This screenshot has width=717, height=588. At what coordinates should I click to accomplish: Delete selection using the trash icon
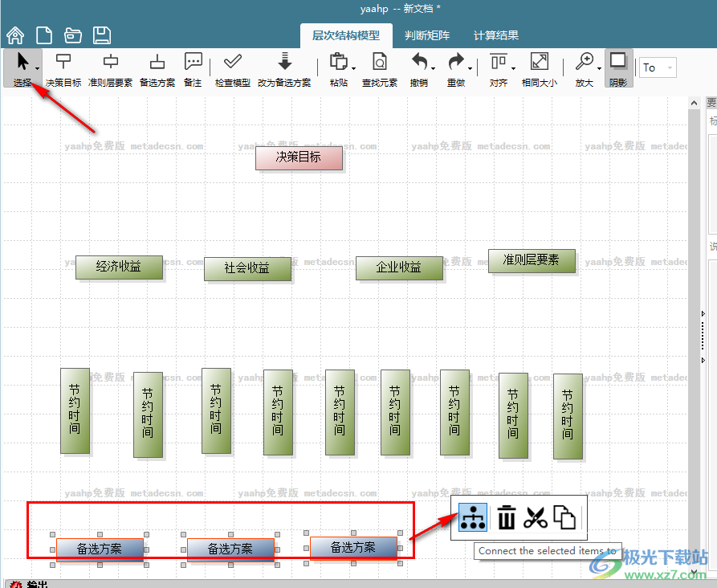point(507,517)
